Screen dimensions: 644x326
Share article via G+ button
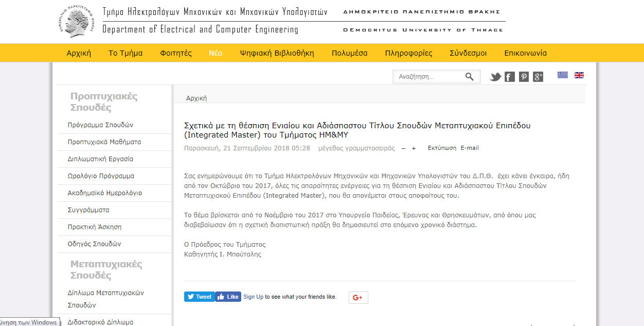pos(358,298)
